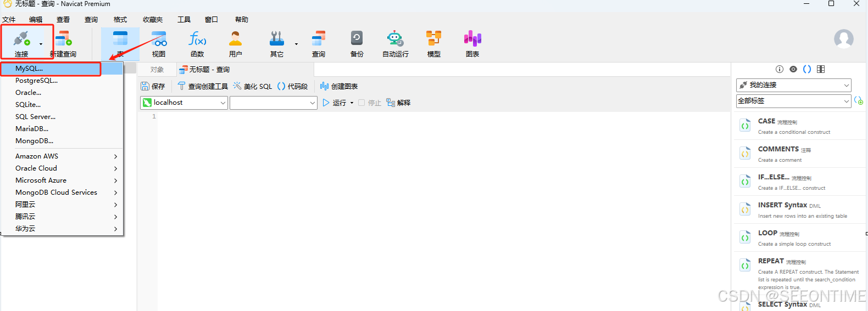
Task: Open the localhost connection dropdown
Action: click(184, 103)
